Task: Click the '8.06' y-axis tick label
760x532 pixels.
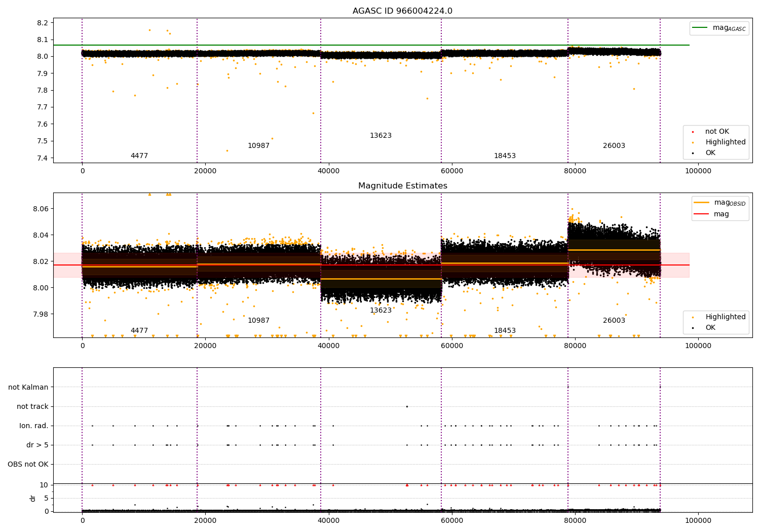Action: point(41,209)
